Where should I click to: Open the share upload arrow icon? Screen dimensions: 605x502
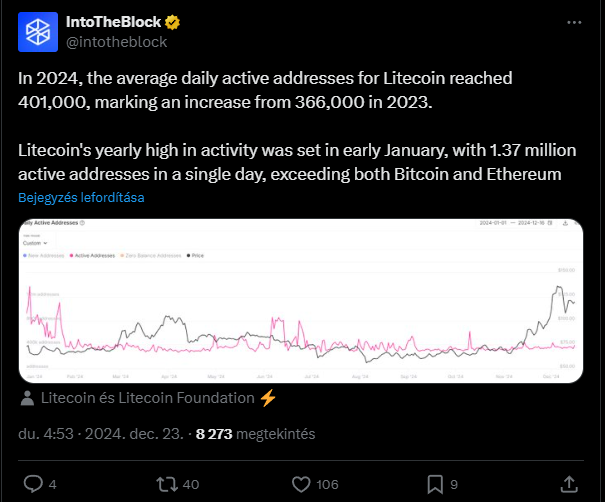point(569,484)
